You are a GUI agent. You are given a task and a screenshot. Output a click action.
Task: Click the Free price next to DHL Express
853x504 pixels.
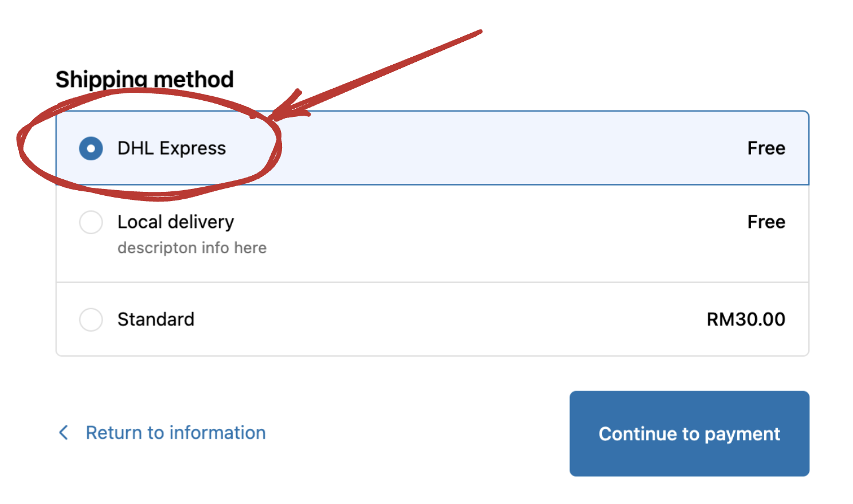[766, 148]
